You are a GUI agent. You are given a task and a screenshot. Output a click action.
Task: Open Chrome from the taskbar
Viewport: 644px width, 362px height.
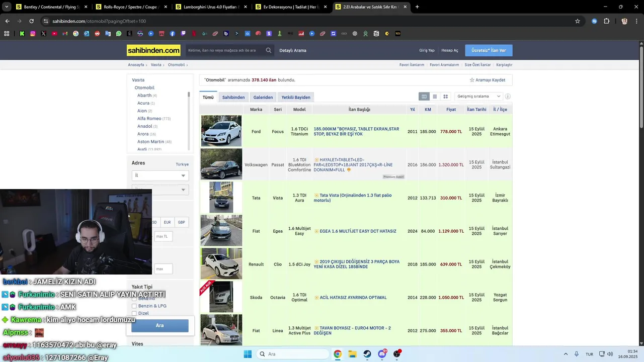coord(338,354)
